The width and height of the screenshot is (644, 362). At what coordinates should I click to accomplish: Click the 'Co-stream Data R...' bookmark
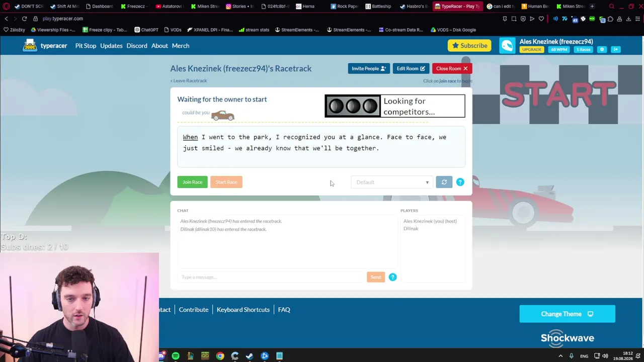coord(400,30)
